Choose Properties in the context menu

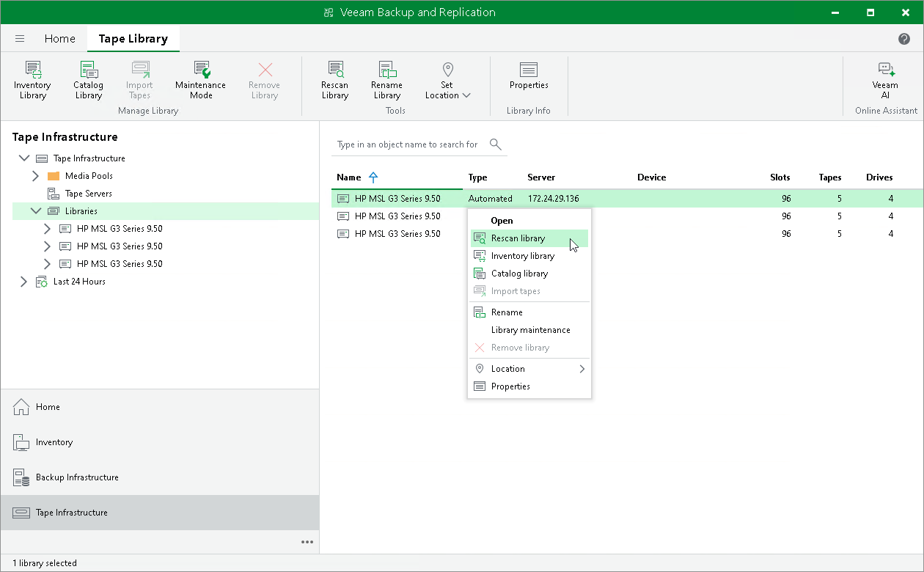tap(529, 386)
